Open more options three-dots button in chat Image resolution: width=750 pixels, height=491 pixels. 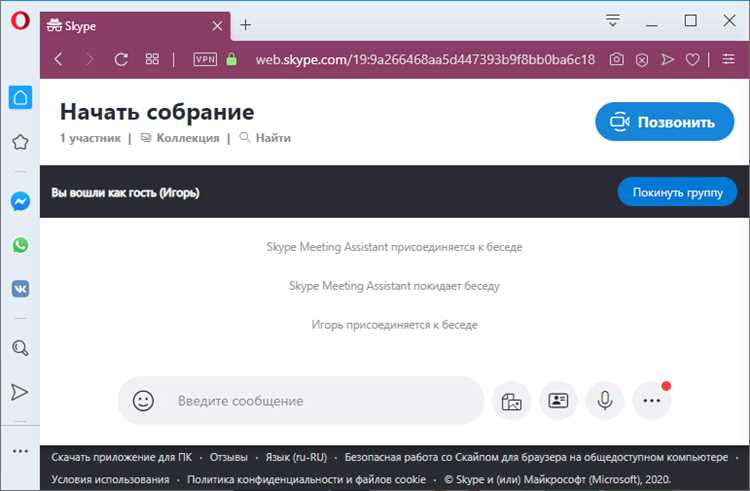[x=651, y=401]
